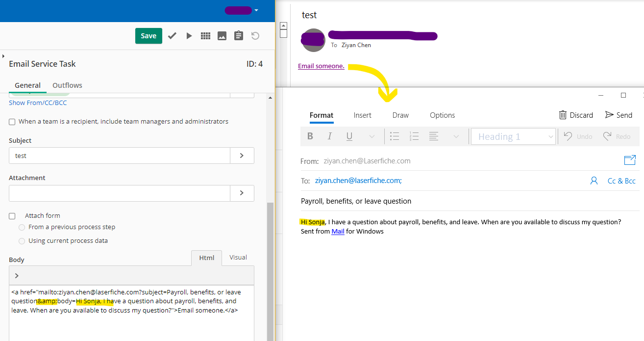Click the add contact person icon
This screenshot has width=644, height=341.
[594, 181]
